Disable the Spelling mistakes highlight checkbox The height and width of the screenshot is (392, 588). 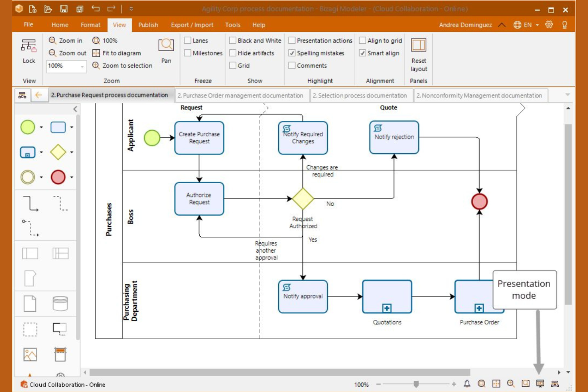point(293,53)
